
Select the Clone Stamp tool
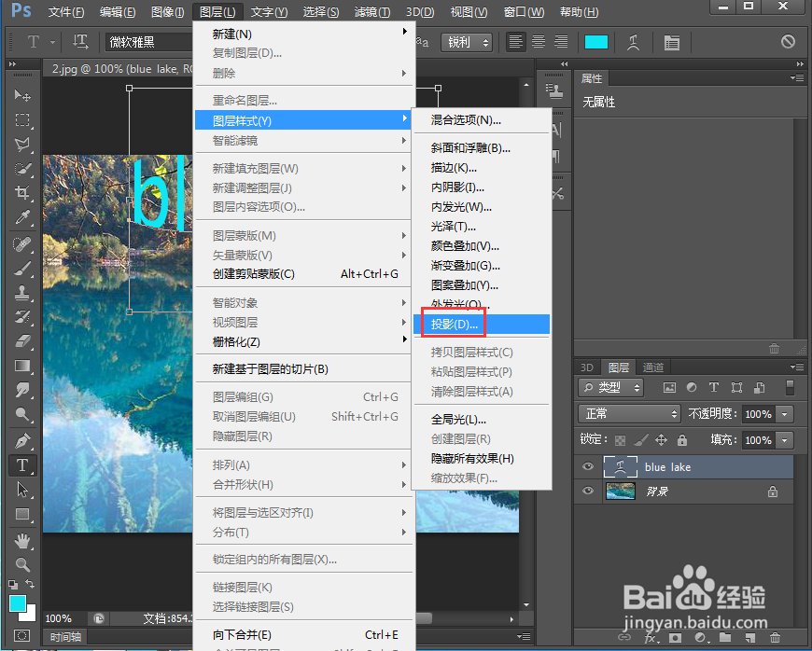click(22, 293)
